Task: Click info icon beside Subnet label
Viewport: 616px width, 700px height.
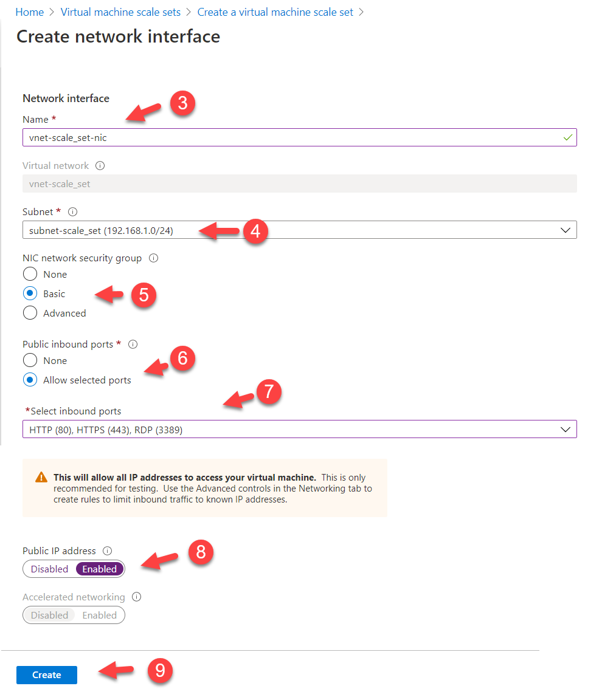Action: pos(73,212)
